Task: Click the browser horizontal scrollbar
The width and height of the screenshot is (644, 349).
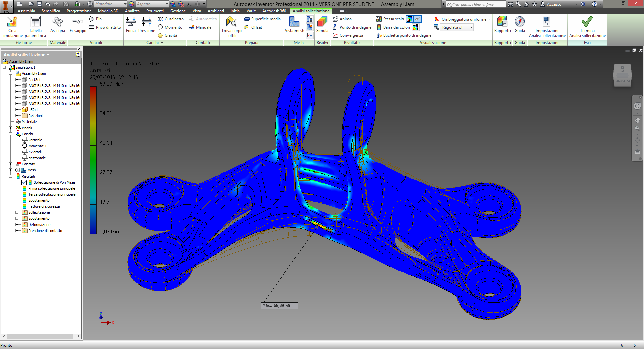Action: tap(41, 336)
